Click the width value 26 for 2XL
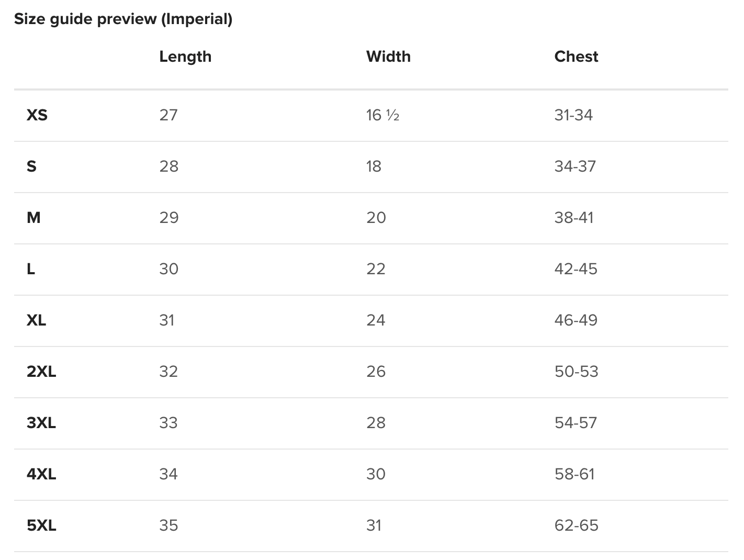744x560 pixels. click(x=376, y=372)
